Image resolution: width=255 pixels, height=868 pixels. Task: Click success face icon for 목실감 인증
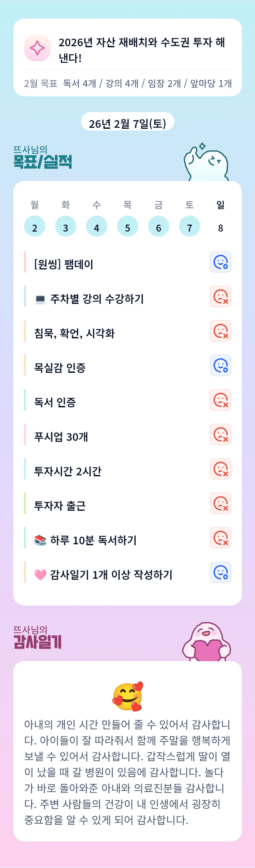tap(220, 365)
